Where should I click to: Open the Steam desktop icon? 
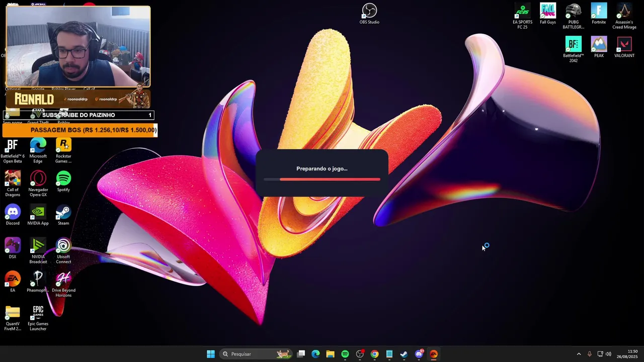(x=63, y=215)
